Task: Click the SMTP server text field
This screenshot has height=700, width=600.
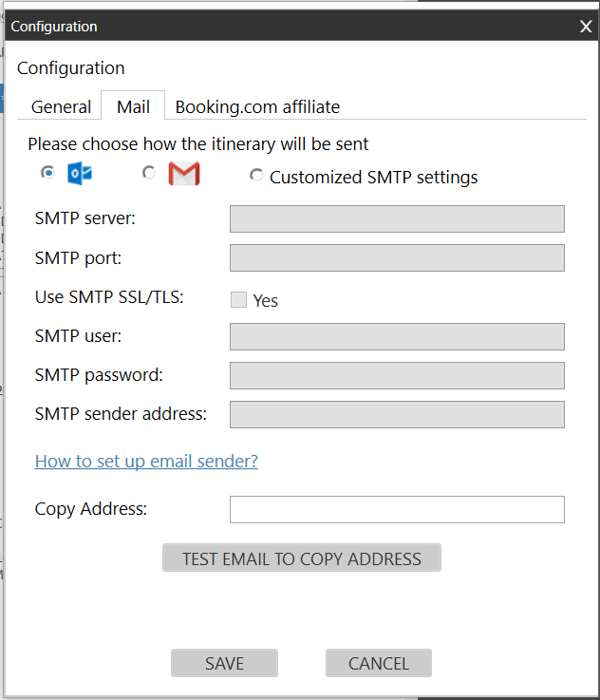Action: 397,218
